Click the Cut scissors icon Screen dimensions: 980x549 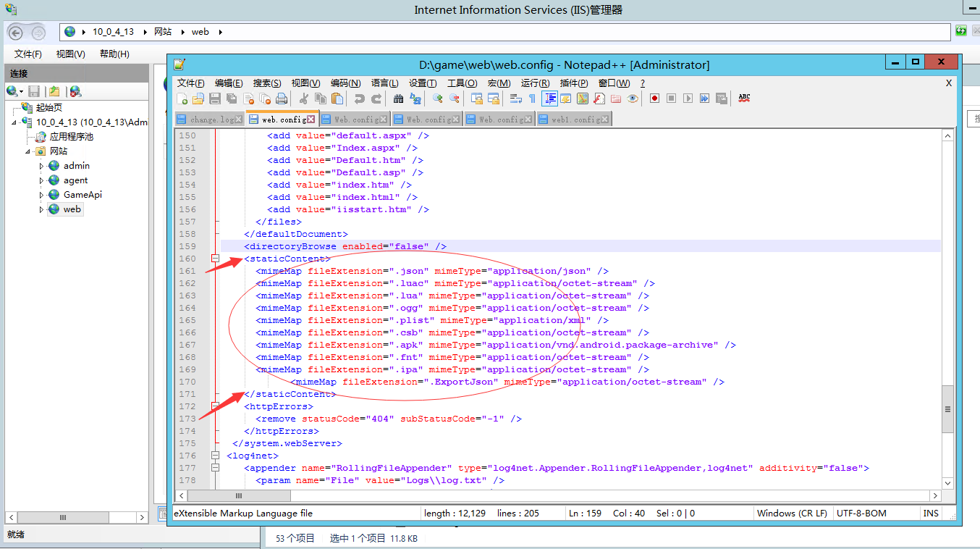(304, 99)
